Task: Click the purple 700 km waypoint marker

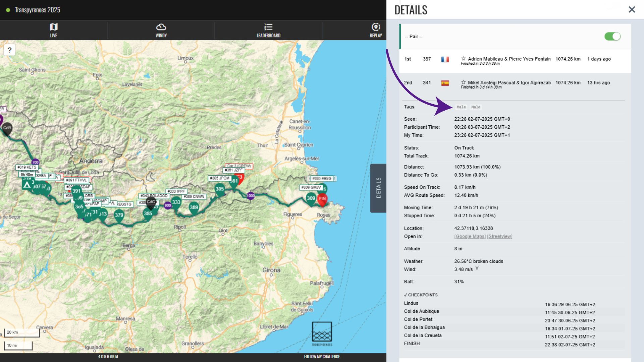Action: pos(35,162)
